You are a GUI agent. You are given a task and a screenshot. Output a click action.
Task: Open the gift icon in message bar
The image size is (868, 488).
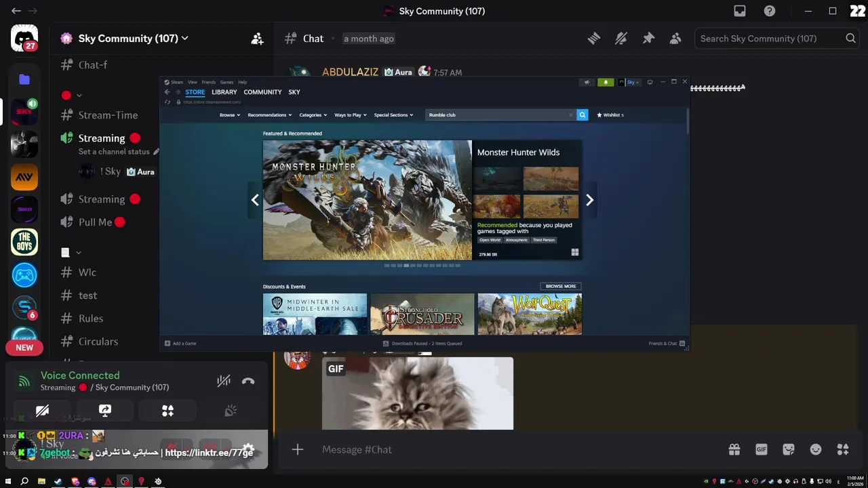(x=734, y=449)
